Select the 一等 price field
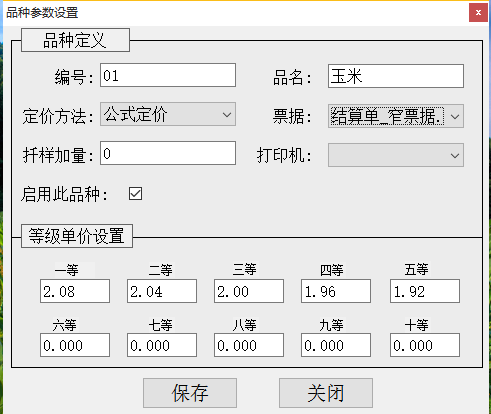 (75, 291)
